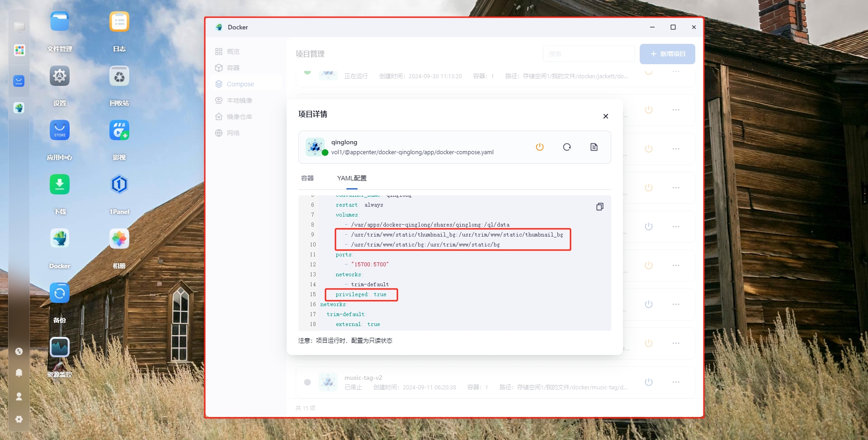Click the /ql/data volume mapping line
The height and width of the screenshot is (440, 868).
[430, 225]
